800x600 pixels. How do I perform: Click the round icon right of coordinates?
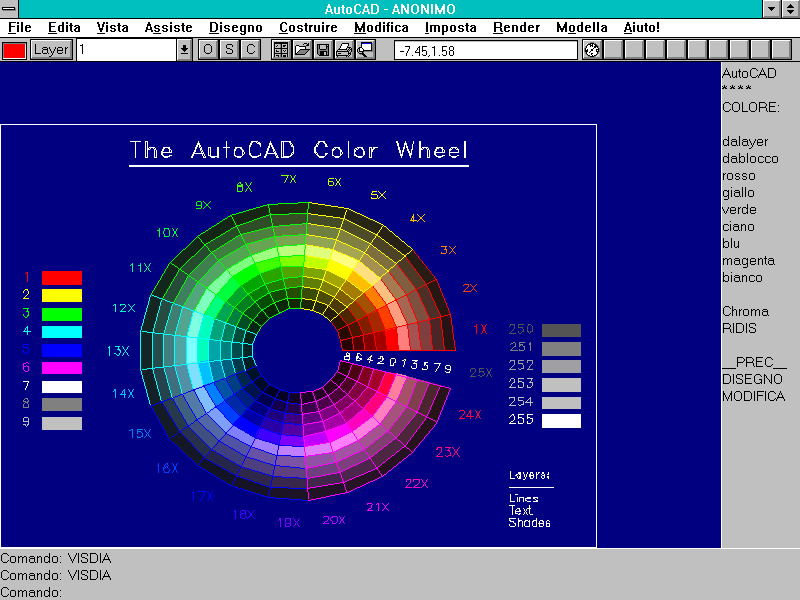(592, 50)
